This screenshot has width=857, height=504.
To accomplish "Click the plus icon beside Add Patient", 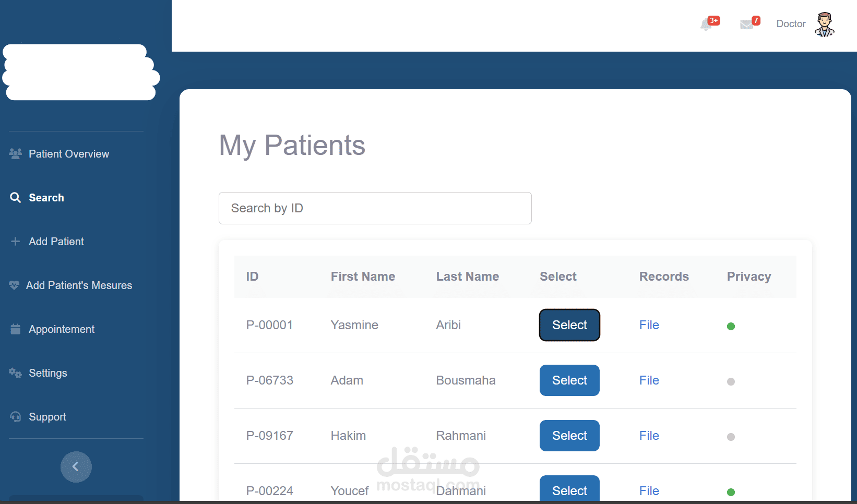I will (15, 241).
